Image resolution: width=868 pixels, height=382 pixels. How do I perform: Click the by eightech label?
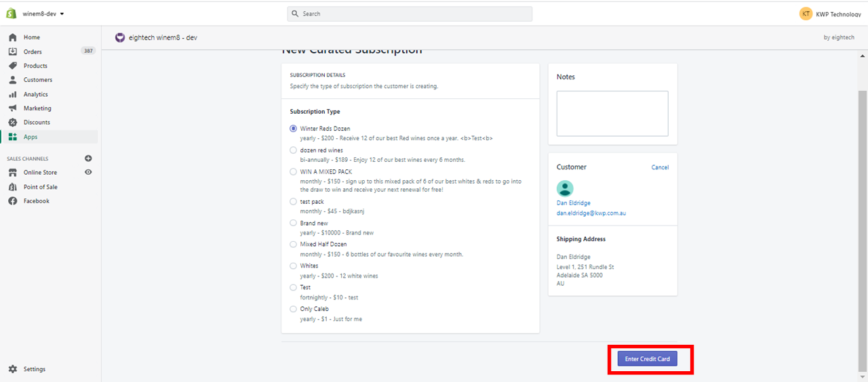coord(839,38)
